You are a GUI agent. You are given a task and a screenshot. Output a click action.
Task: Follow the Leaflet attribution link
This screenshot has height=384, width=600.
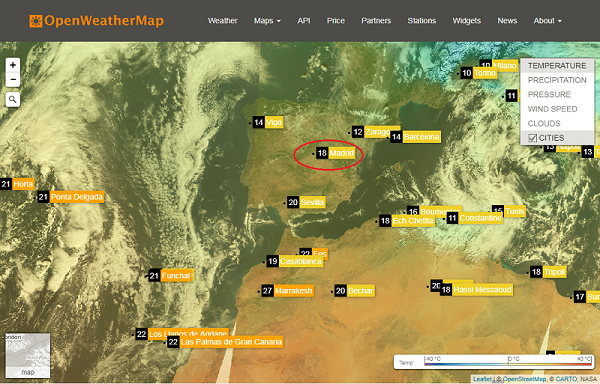[x=482, y=379]
